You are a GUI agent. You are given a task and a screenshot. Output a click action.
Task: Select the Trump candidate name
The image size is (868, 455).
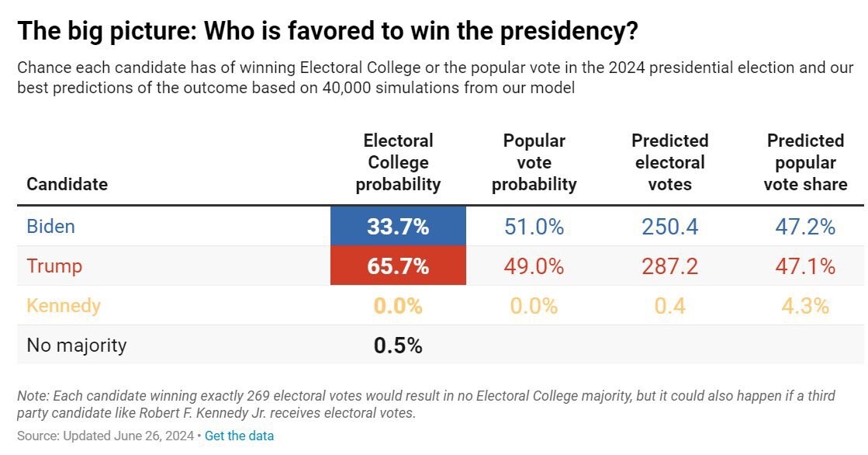(x=54, y=266)
